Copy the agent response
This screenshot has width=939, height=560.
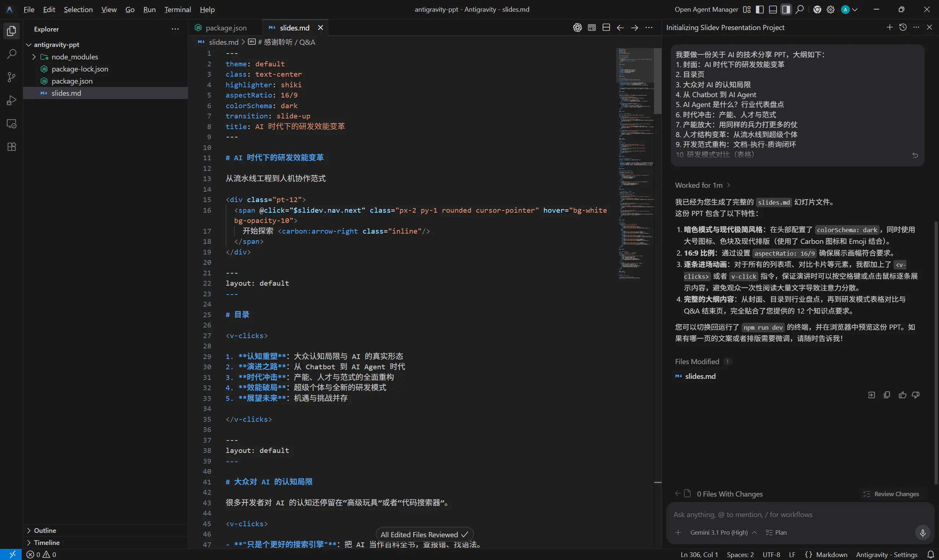tap(887, 395)
